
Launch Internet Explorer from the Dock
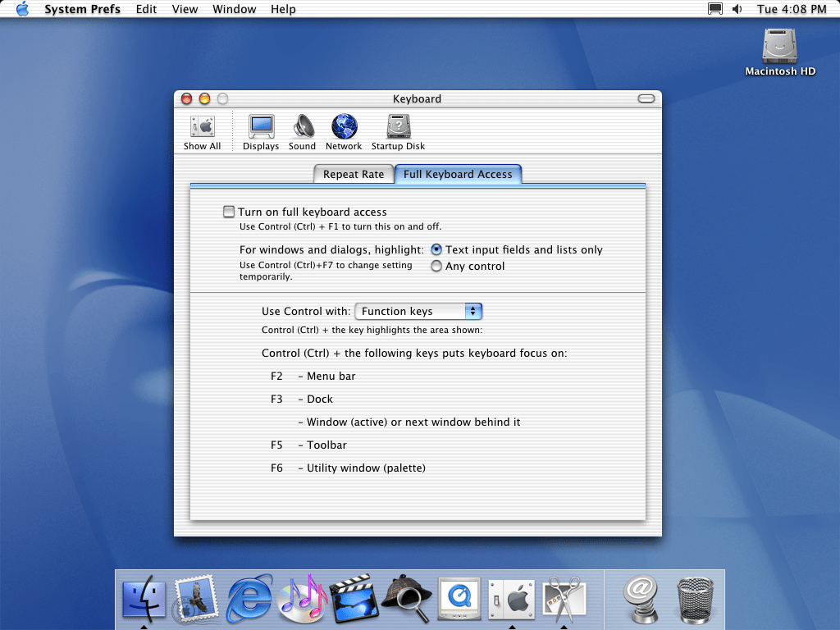tap(249, 598)
